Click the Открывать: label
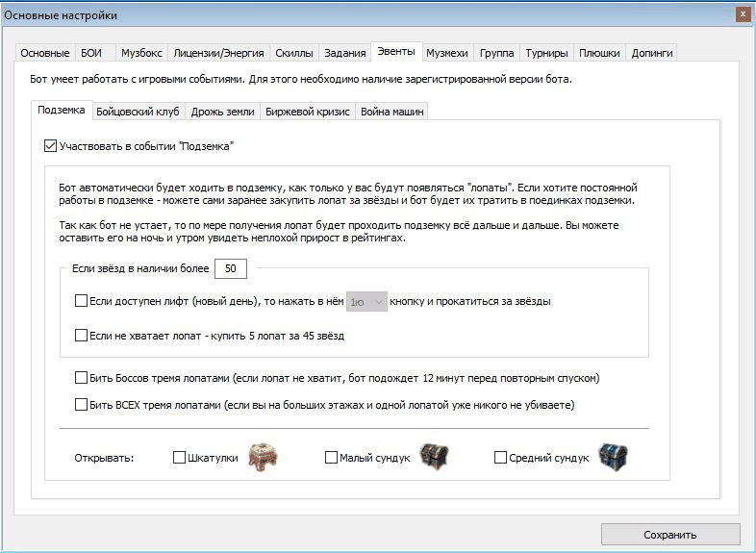 point(104,458)
